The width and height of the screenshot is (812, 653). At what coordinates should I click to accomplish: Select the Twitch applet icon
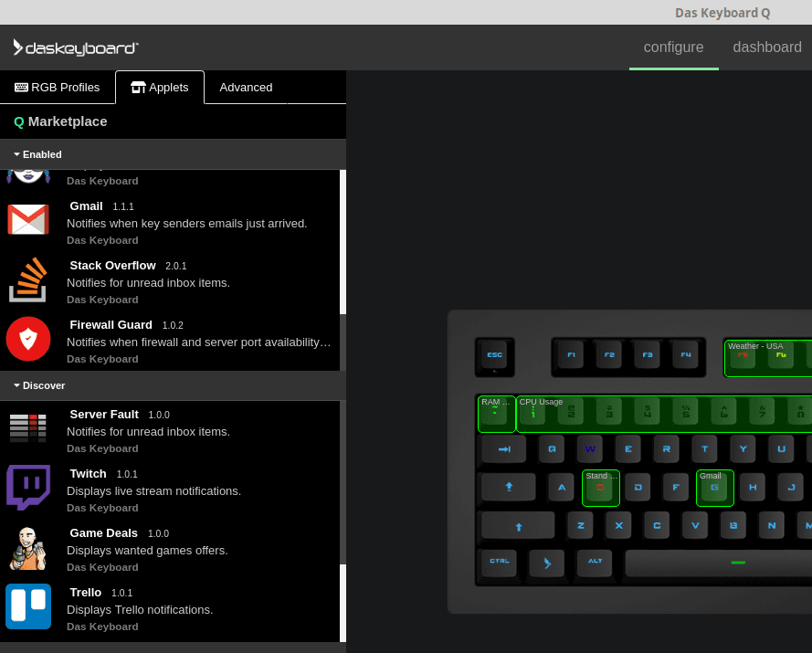pyautogui.click(x=28, y=487)
